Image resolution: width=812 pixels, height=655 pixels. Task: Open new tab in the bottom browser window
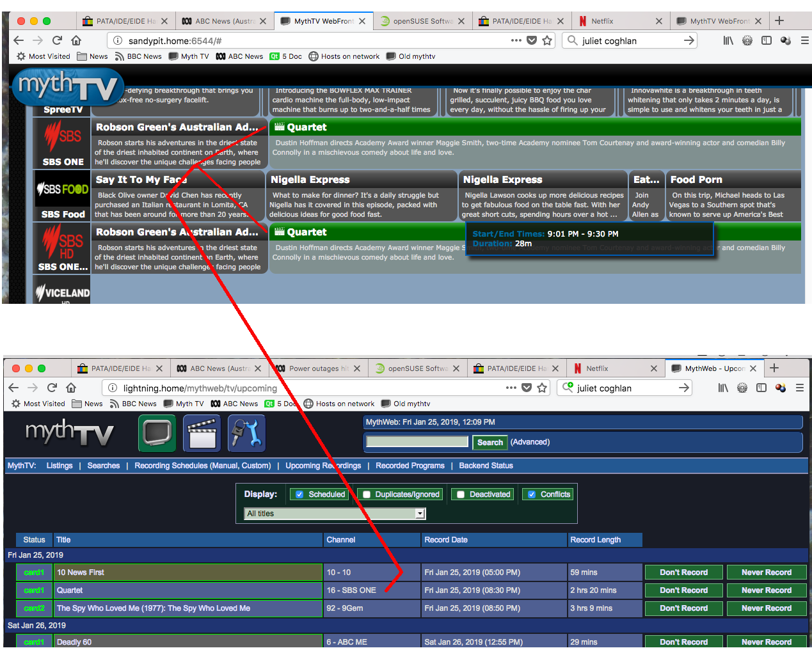774,368
